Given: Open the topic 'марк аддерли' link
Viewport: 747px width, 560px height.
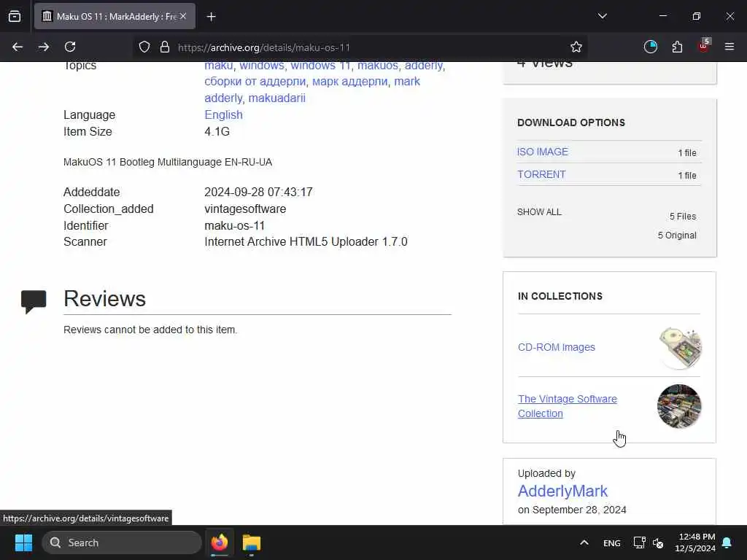Looking at the screenshot, I should (x=349, y=82).
